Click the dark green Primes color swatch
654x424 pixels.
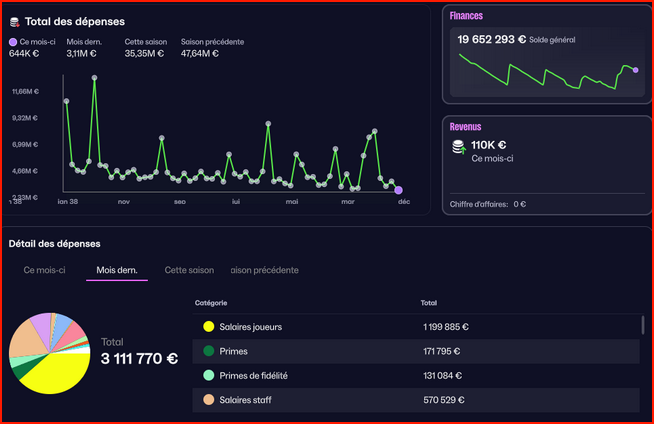click(208, 351)
